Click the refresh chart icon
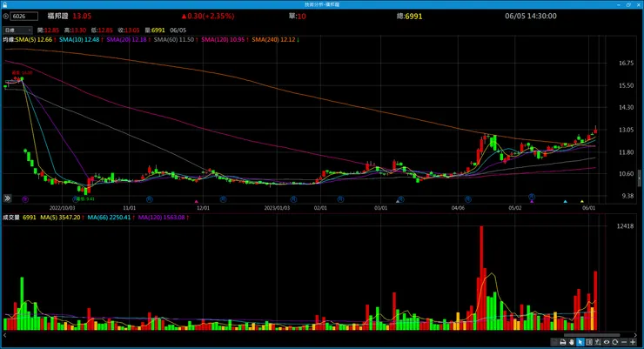Screen dimensions: 644x349 click(614, 342)
